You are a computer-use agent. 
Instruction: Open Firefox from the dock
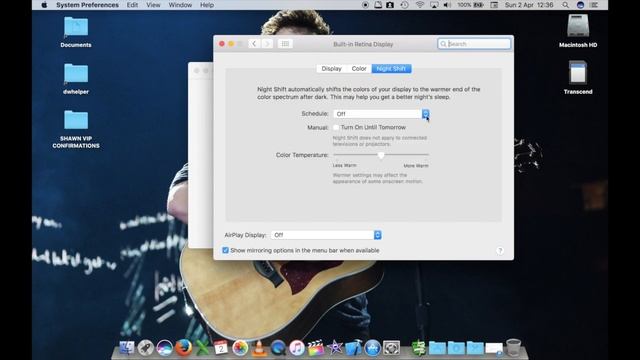coord(183,348)
